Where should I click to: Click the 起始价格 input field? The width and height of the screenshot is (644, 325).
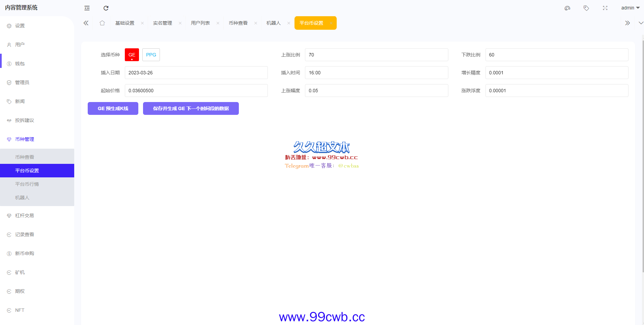196,91
